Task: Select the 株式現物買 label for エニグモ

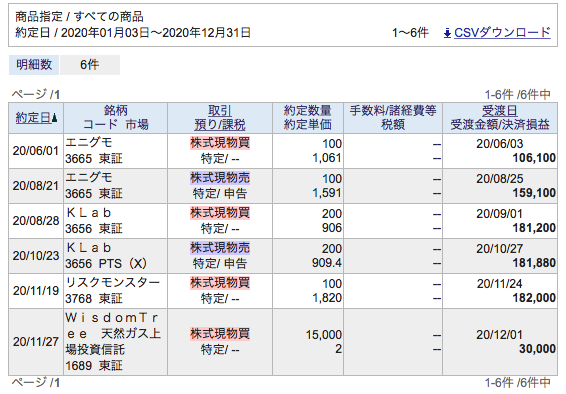Action: point(220,143)
